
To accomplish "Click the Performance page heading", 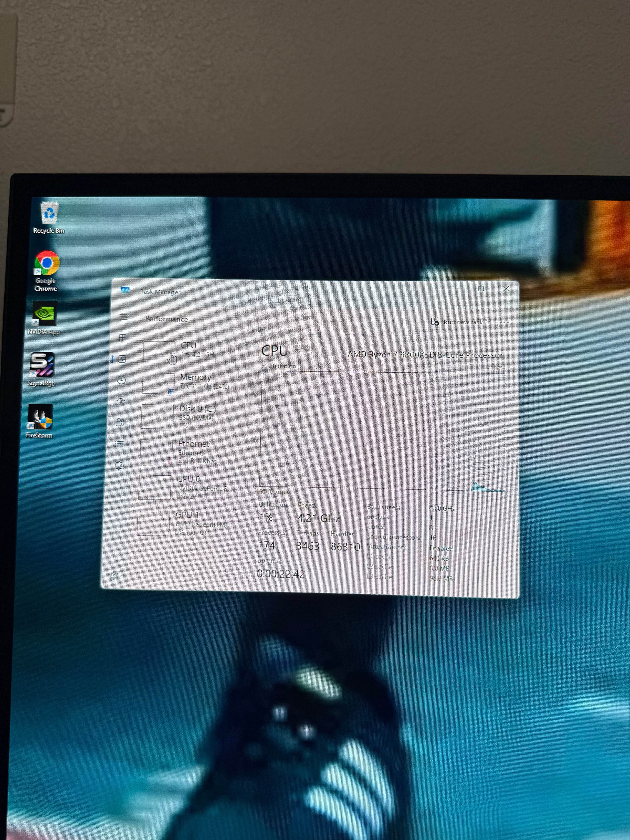I will [x=166, y=319].
